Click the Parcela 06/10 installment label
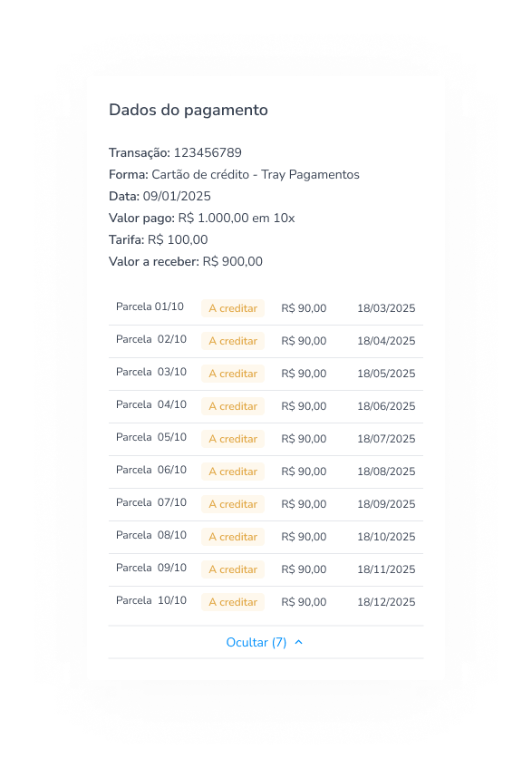 (151, 470)
